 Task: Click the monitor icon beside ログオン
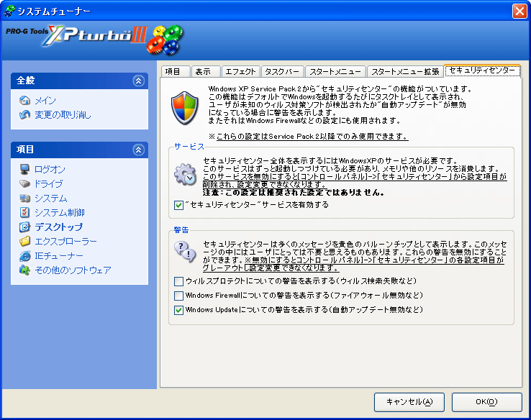pos(24,169)
